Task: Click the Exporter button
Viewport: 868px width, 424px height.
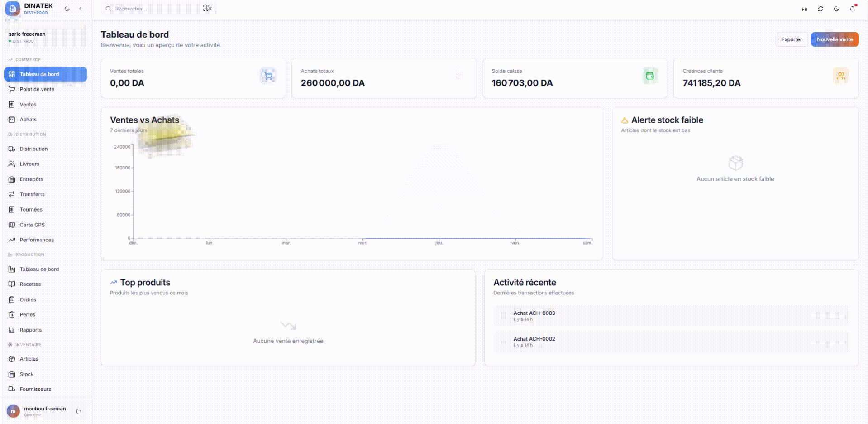Action: [791, 39]
